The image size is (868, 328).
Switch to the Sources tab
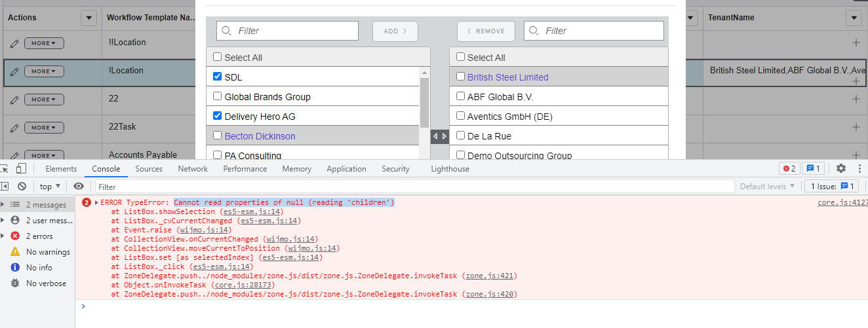coord(149,169)
